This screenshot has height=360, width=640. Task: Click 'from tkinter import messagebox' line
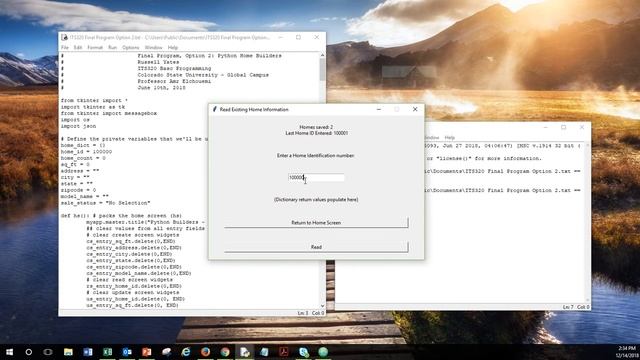pyautogui.click(x=109, y=113)
